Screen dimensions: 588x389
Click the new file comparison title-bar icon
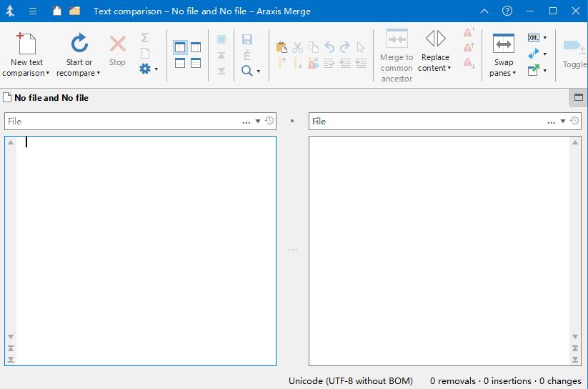(57, 11)
